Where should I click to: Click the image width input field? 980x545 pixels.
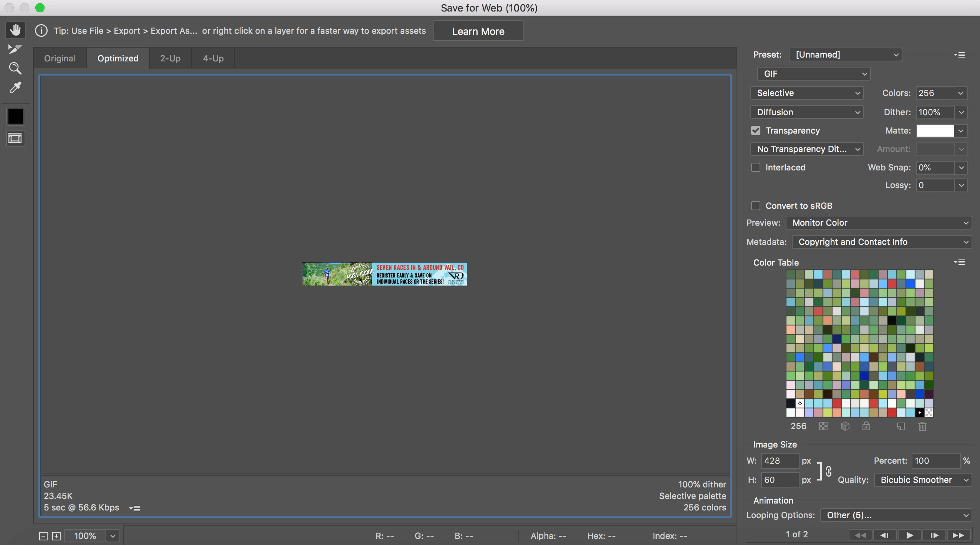[x=780, y=461]
